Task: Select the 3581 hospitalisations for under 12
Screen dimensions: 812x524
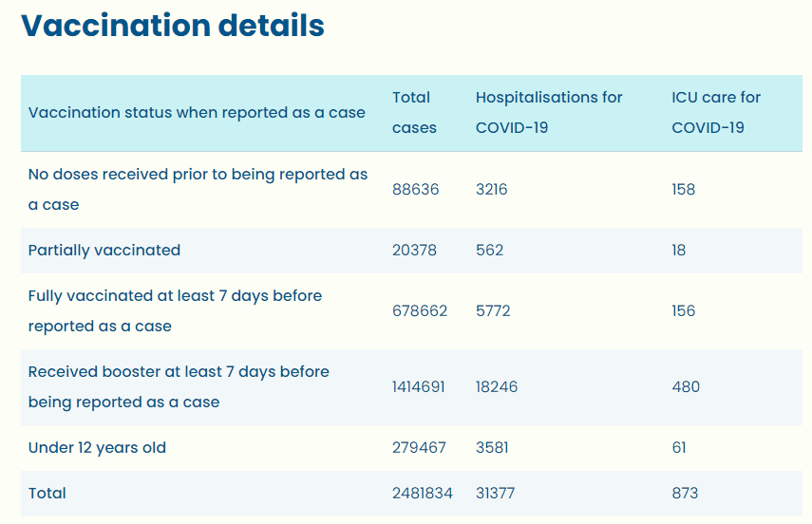Action: tap(494, 448)
